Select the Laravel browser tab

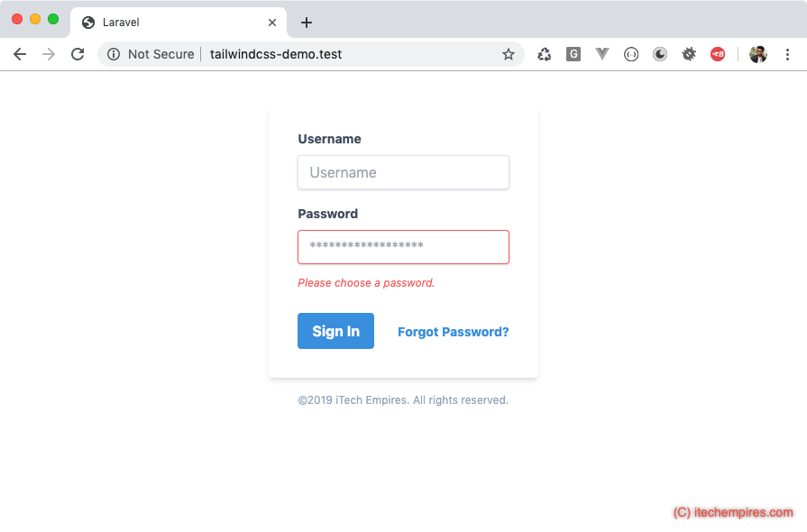tap(162, 22)
